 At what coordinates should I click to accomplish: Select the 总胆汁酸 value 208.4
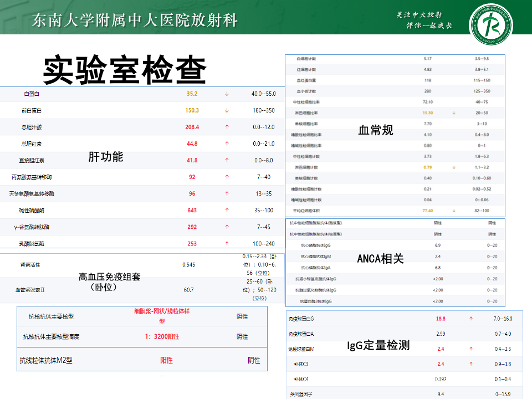[192, 127]
